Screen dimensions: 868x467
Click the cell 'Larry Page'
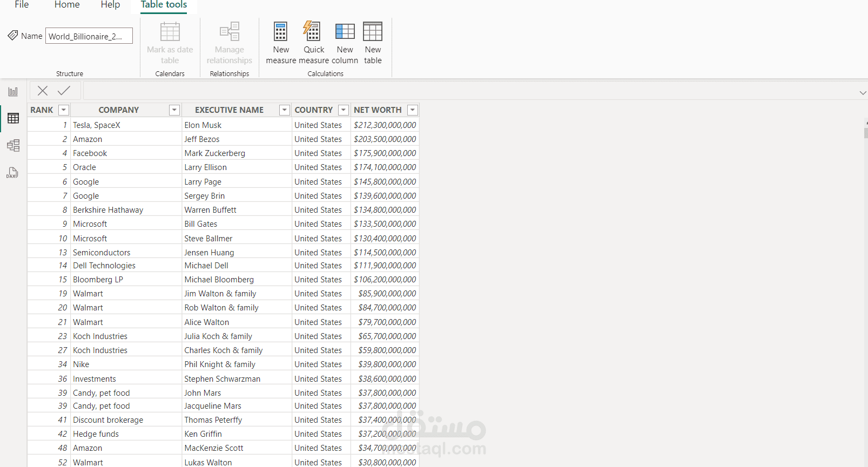coord(237,182)
